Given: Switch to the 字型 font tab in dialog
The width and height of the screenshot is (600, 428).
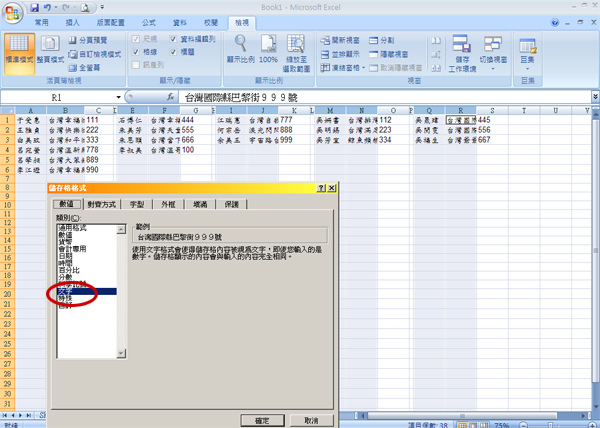Looking at the screenshot, I should tap(137, 205).
